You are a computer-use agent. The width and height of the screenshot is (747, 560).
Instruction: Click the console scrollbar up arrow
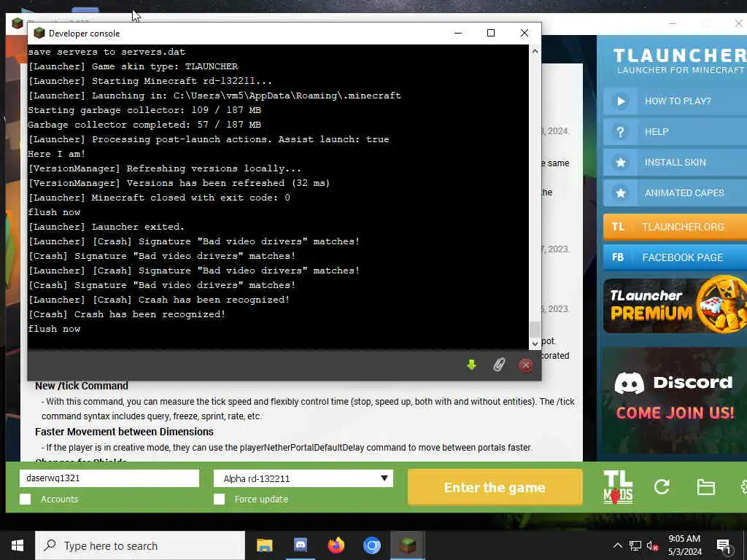[x=535, y=51]
